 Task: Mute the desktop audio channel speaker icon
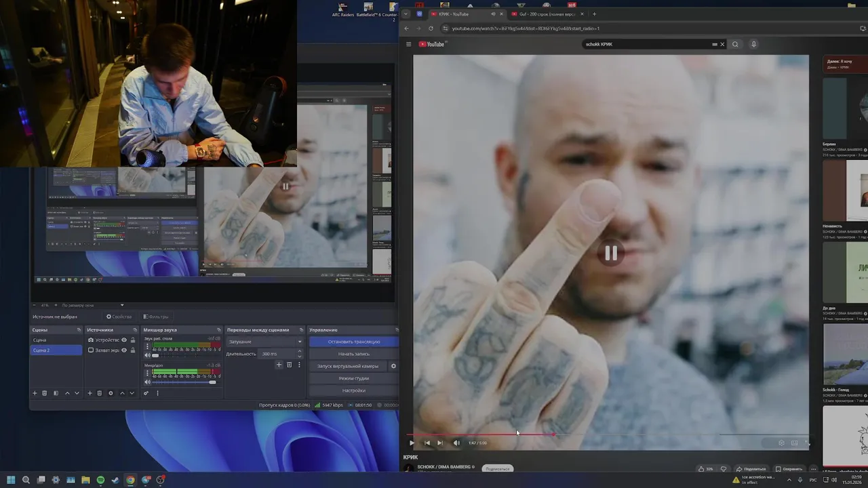[148, 354]
